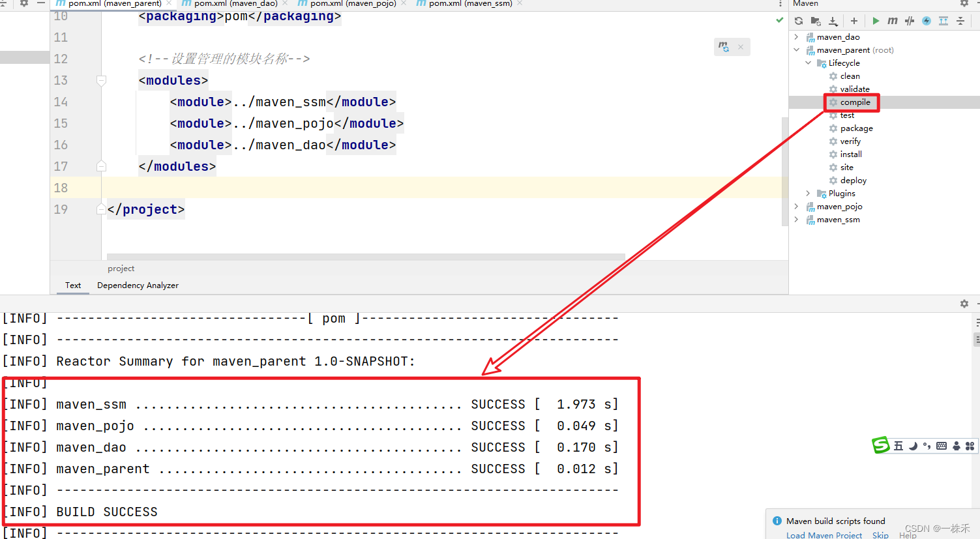The height and width of the screenshot is (539, 980).
Task: Click Lifecycle folder icon
Action: click(x=822, y=63)
